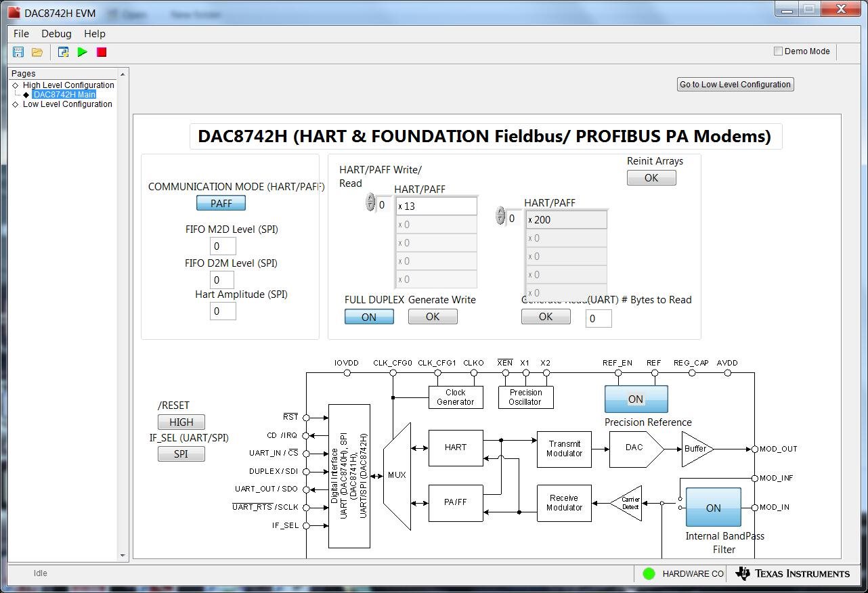This screenshot has height=593, width=868.
Task: Click the index stepper beside value 200
Action: pyautogui.click(x=500, y=215)
